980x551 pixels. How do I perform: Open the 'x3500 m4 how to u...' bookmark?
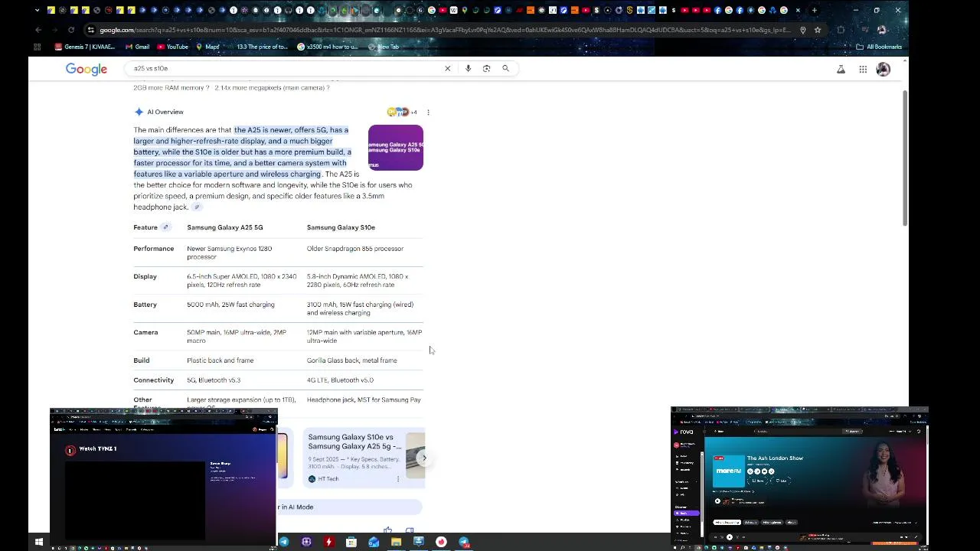tap(328, 47)
